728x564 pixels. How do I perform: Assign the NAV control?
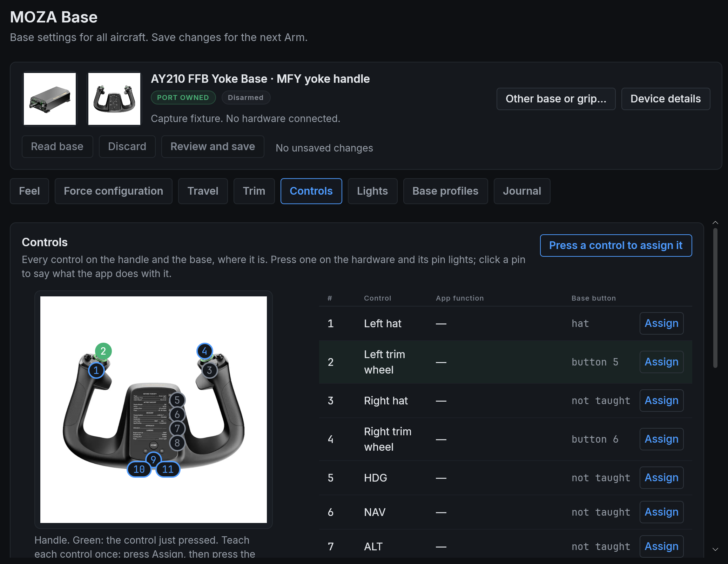click(662, 512)
